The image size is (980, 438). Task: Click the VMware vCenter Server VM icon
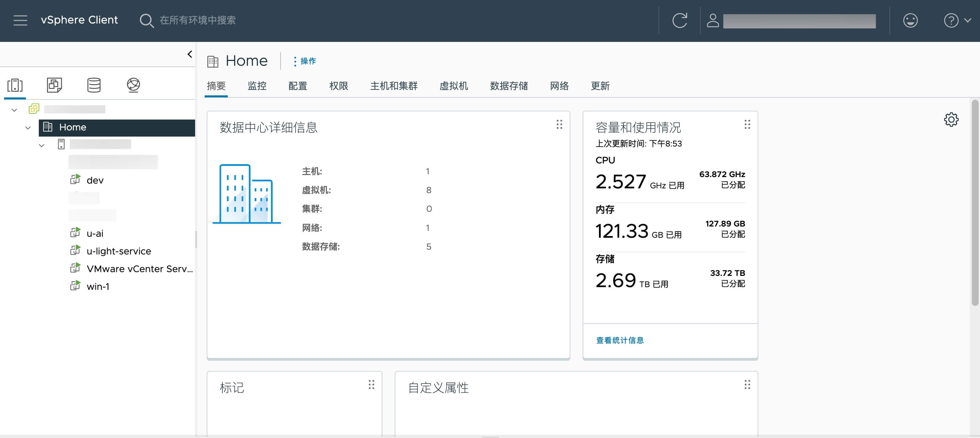(x=75, y=268)
